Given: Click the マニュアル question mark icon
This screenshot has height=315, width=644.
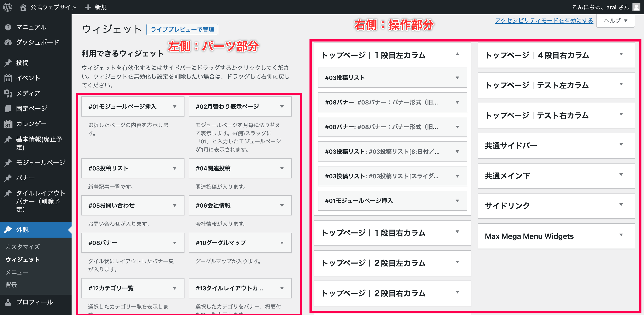Looking at the screenshot, I should coord(8,27).
